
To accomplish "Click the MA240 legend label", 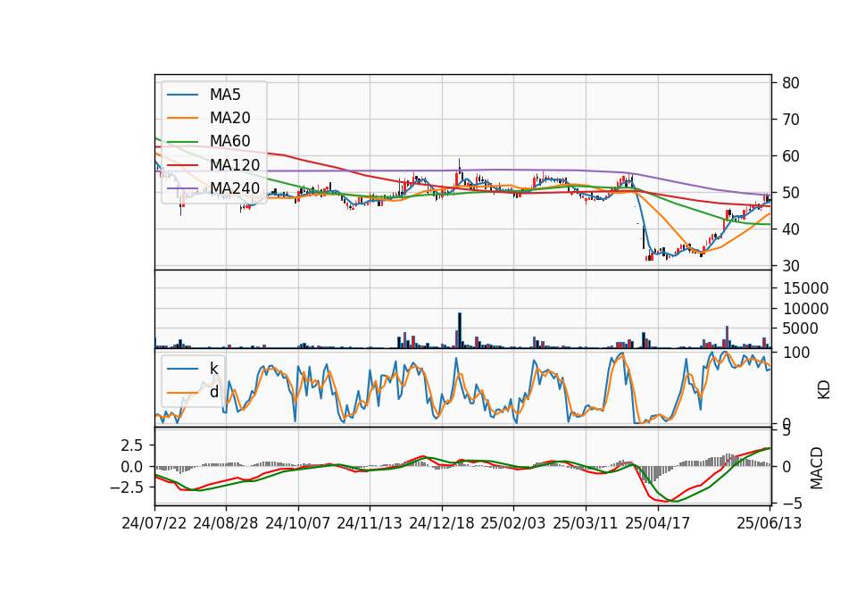I will pyautogui.click(x=235, y=188).
